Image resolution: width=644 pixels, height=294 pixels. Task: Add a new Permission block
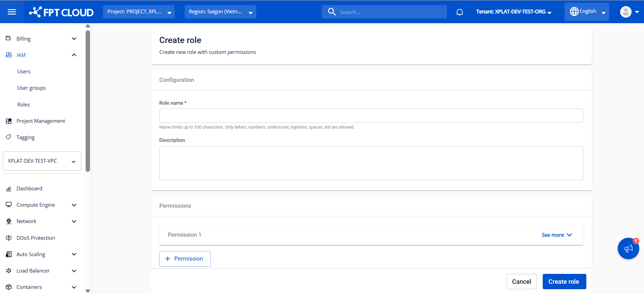point(185,259)
